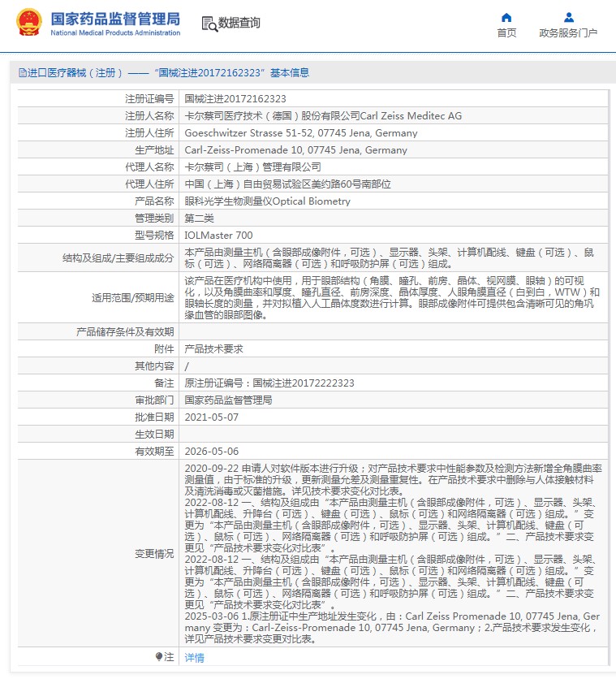Click the 2020-09-22 change record text
This screenshot has width=616, height=679.
pyautogui.click(x=394, y=480)
